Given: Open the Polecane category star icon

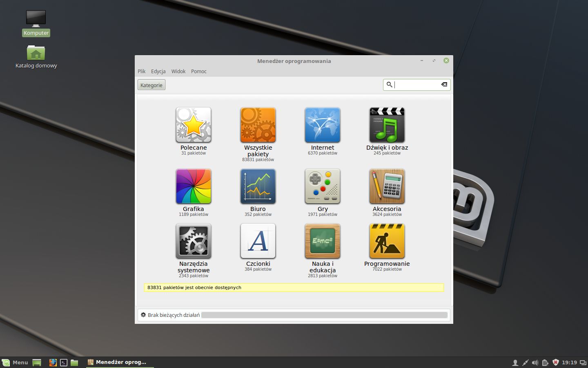Looking at the screenshot, I should tap(194, 125).
